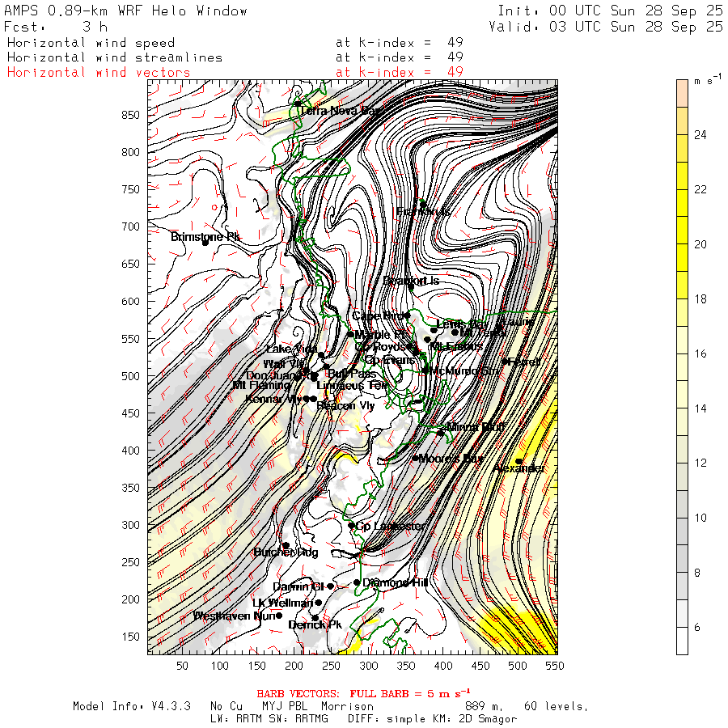The width and height of the screenshot is (728, 728).
Task: Click the Cp Lankester marker dot
Action: pos(351,525)
